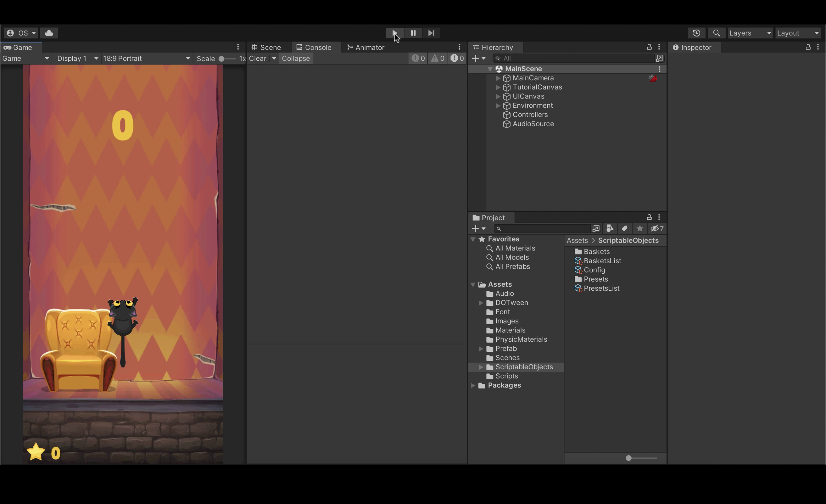The width and height of the screenshot is (826, 504).
Task: Open the Layers dropdown menu
Action: point(749,32)
